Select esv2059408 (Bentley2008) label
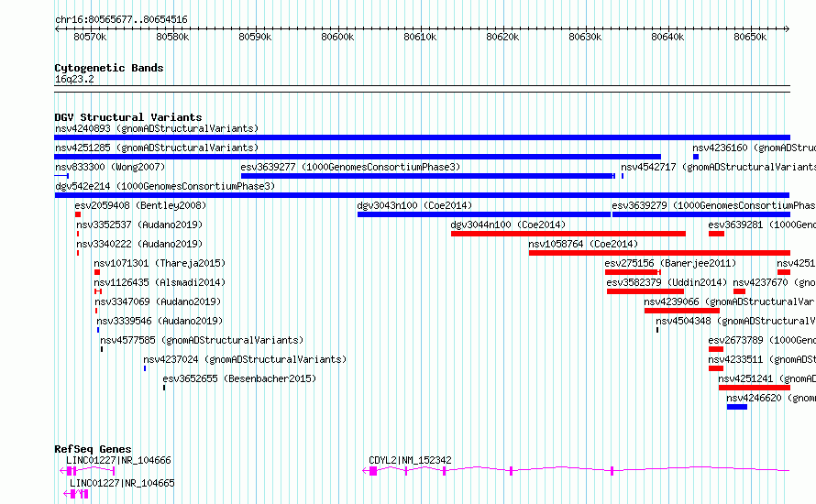Viewport: 816px width, 504px height. click(140, 205)
